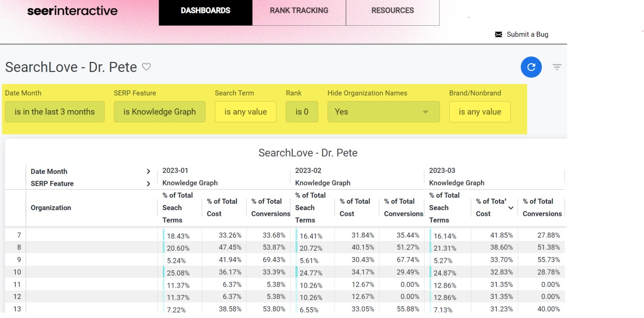Expand the SERP Feature pivot chevron

[x=148, y=183]
